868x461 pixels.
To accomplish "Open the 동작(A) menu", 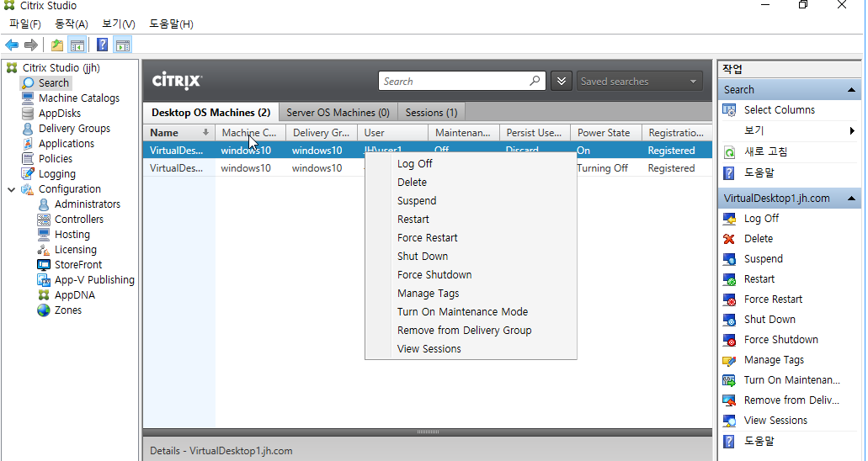I will [x=72, y=24].
